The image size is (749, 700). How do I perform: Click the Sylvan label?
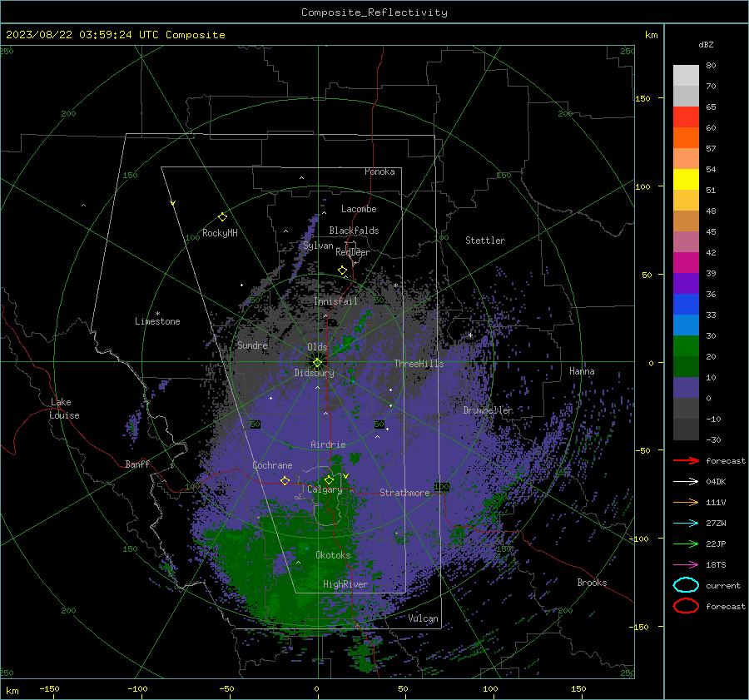click(318, 246)
